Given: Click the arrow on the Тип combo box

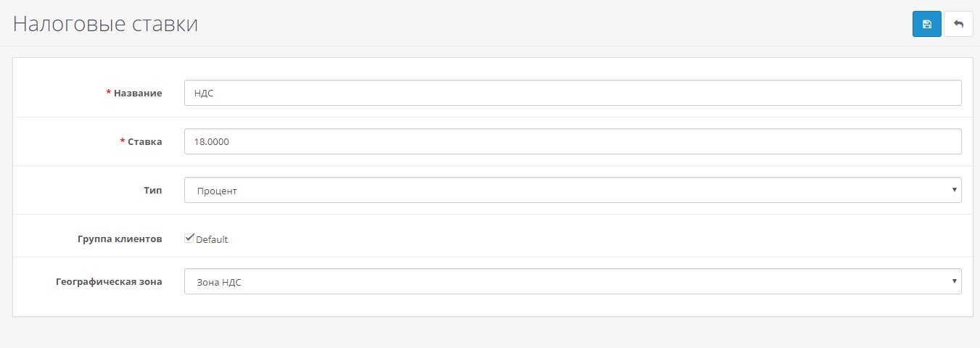Looking at the screenshot, I should point(954,190).
